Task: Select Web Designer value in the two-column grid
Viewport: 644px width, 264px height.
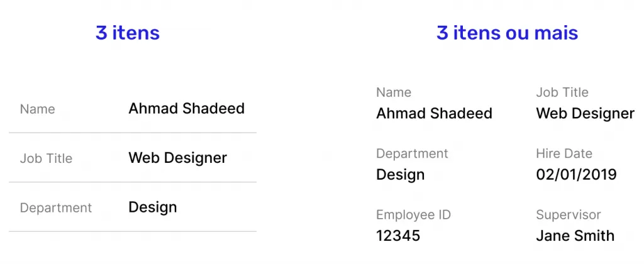Action: click(585, 114)
